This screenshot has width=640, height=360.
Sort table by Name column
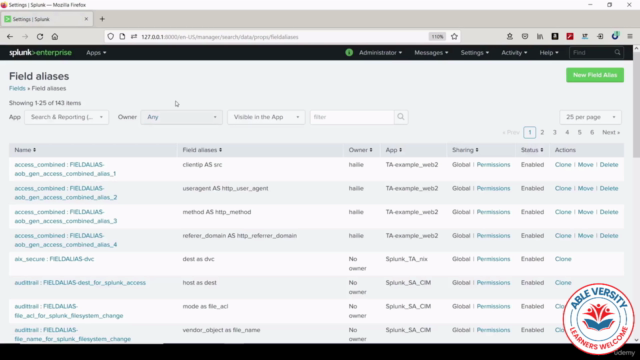tap(25, 150)
